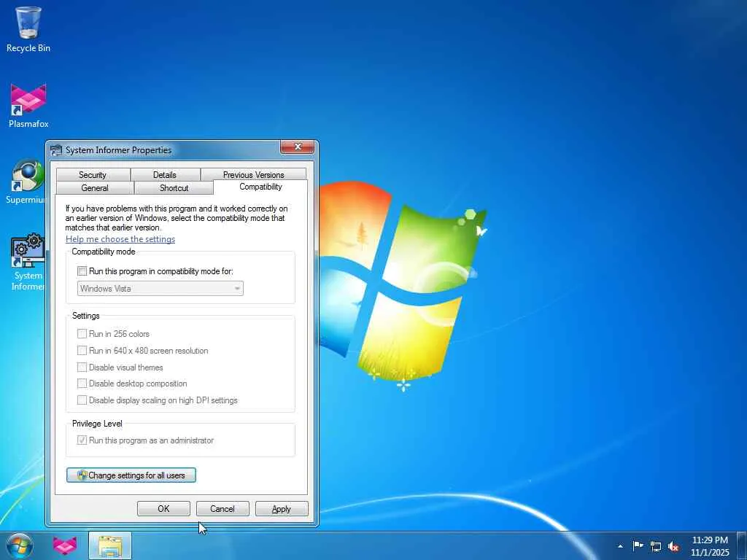Tick Run in 640 x 480 screen resolution
Image resolution: width=747 pixels, height=560 pixels.
[x=82, y=351]
